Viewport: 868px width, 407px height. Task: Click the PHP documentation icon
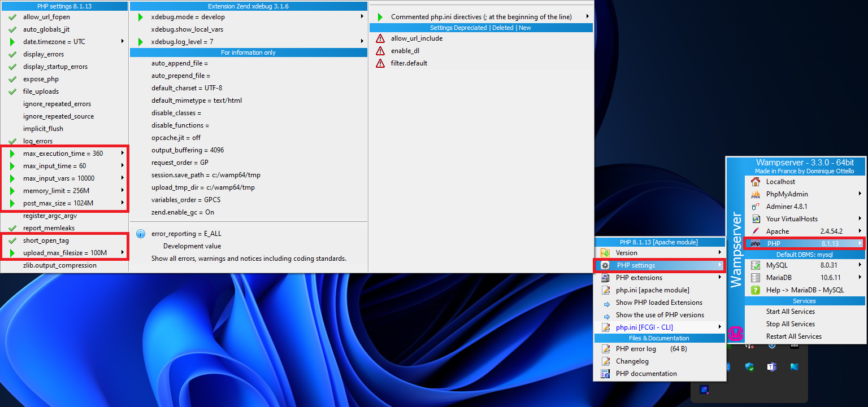tap(605, 374)
